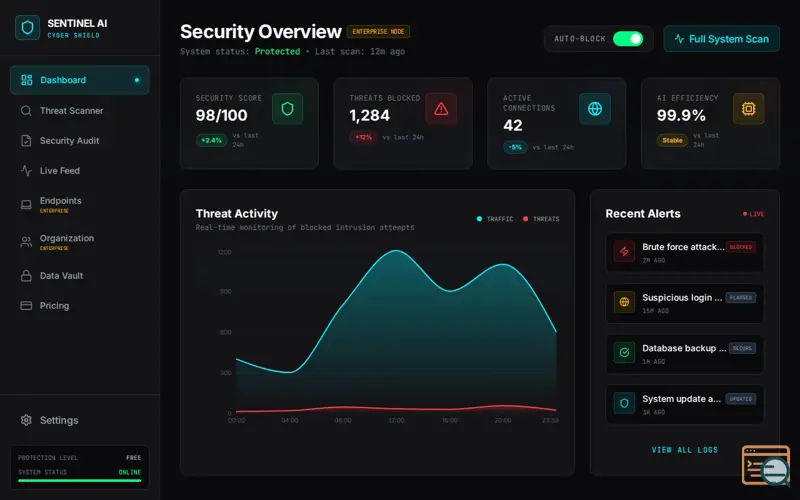
Task: Click the Threat Scanner magnifier icon
Action: pyautogui.click(x=26, y=111)
